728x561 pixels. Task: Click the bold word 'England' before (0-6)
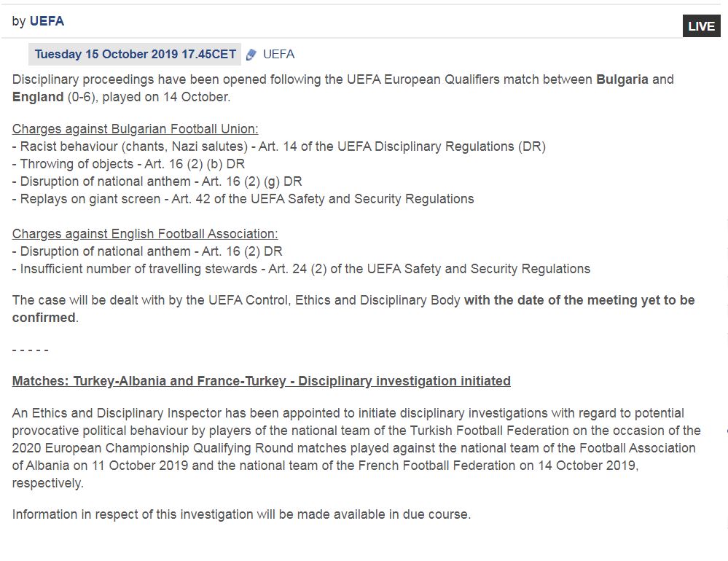point(38,97)
